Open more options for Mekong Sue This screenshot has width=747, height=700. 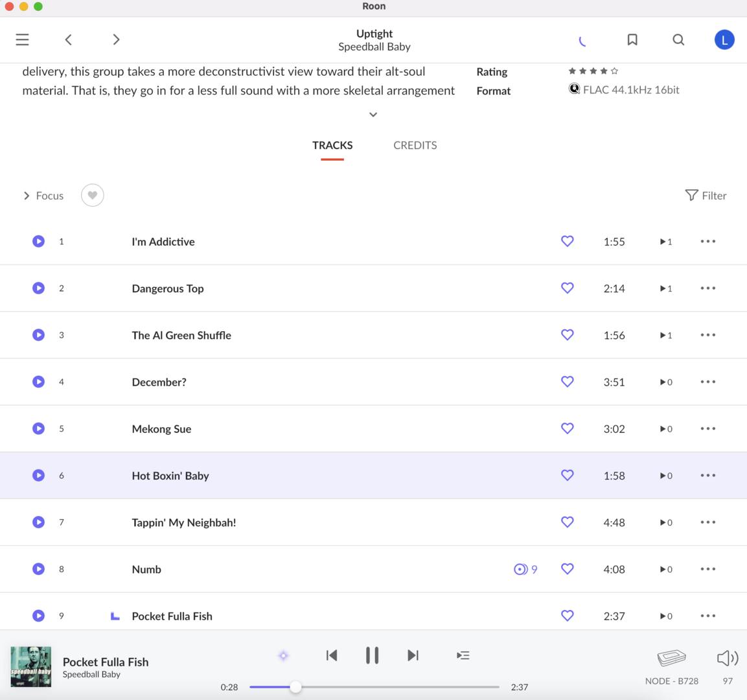pos(708,428)
